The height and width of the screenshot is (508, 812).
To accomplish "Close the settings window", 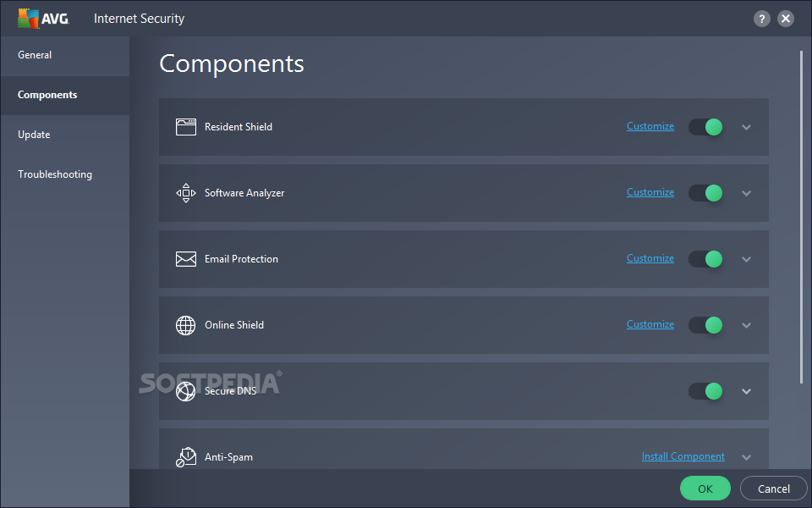I will pyautogui.click(x=786, y=19).
